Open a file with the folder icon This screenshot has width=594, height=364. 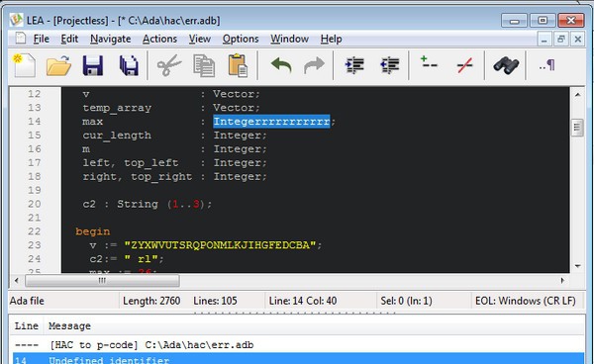(x=58, y=65)
